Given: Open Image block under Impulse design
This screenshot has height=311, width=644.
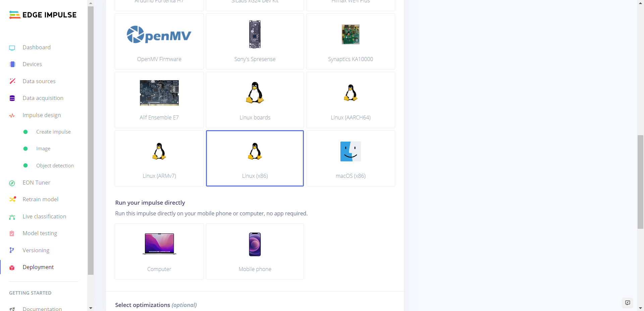Looking at the screenshot, I should [x=43, y=149].
